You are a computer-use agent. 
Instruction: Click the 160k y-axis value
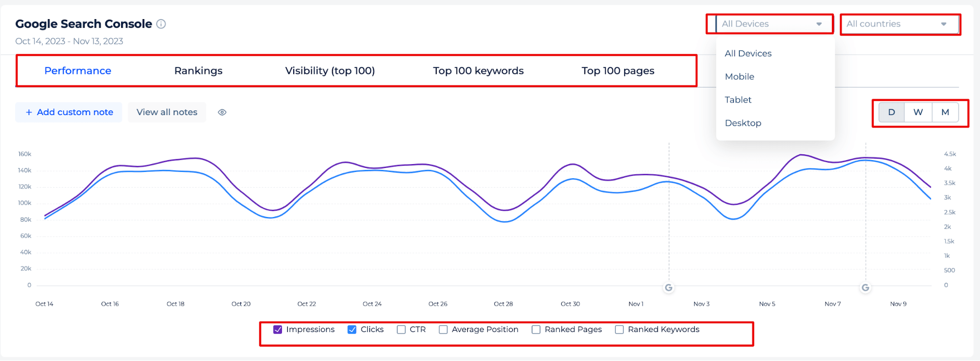point(25,154)
